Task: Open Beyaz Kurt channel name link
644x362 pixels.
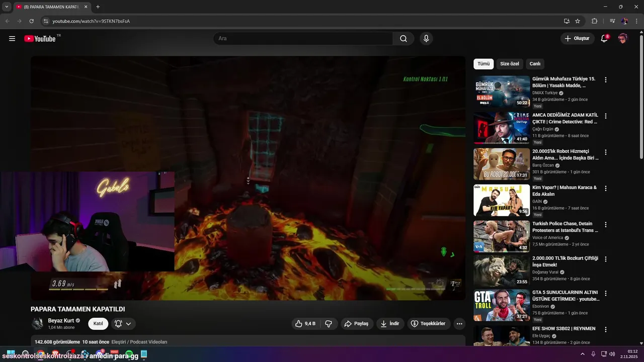Action: point(61,321)
